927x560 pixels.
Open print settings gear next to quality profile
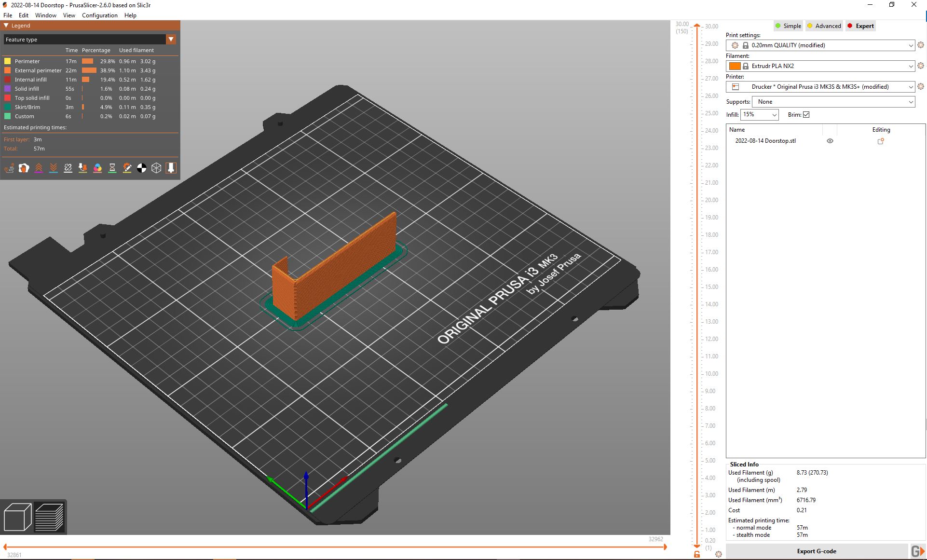click(x=921, y=45)
